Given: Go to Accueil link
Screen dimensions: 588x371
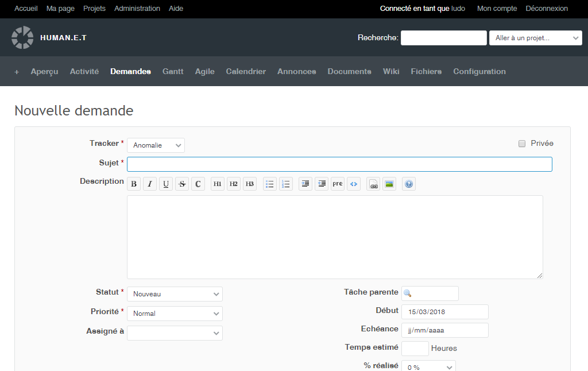Looking at the screenshot, I should pos(26,8).
